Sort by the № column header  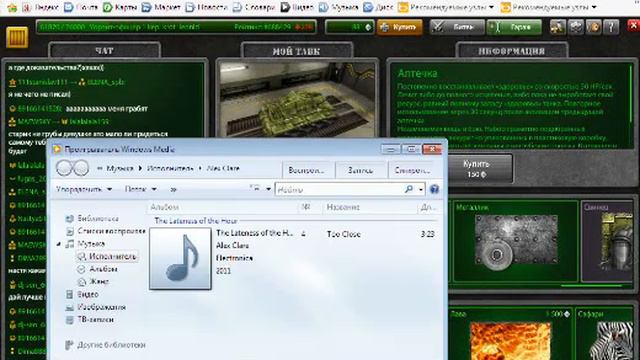click(310, 207)
